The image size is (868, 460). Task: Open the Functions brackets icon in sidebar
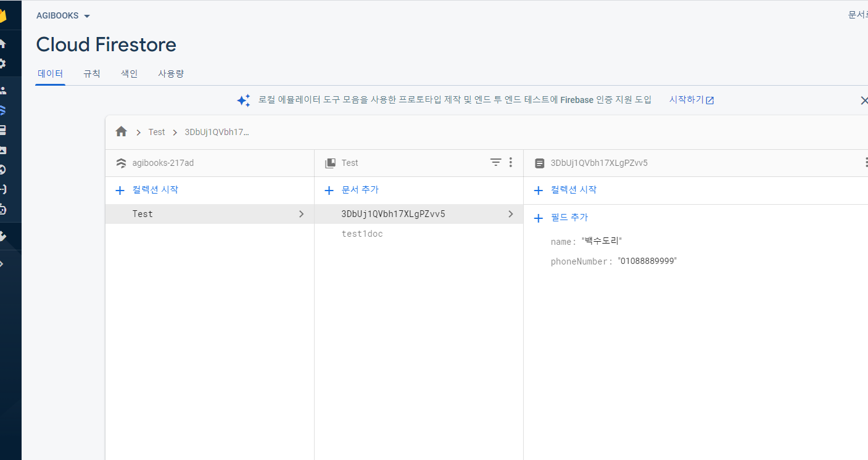pyautogui.click(x=2, y=189)
